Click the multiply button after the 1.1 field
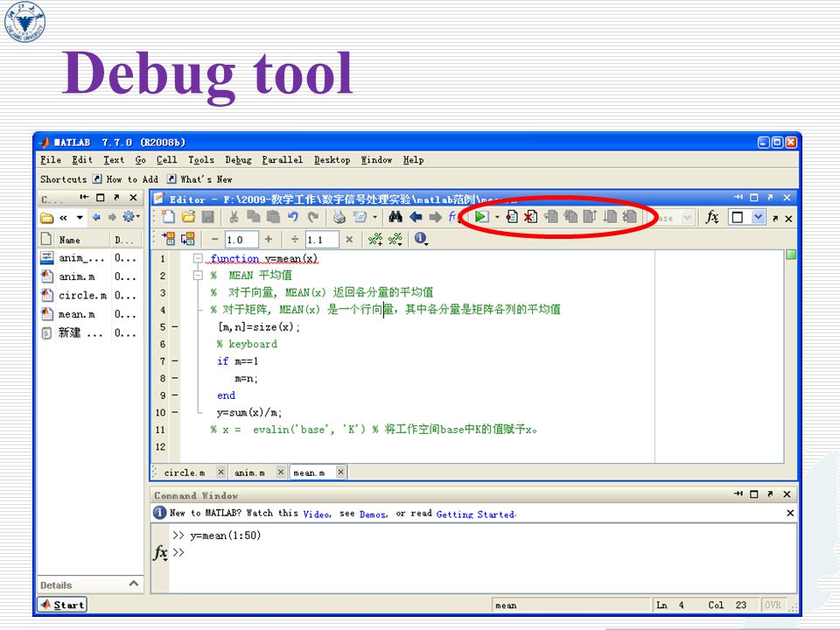Viewport: 840px width, 630px height. click(x=349, y=240)
